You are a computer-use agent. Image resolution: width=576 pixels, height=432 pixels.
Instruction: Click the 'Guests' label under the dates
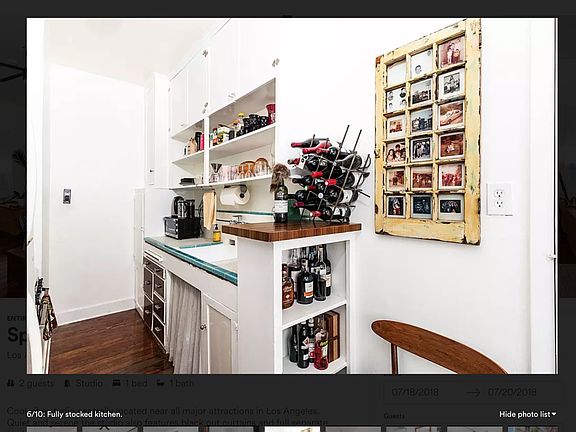click(395, 416)
